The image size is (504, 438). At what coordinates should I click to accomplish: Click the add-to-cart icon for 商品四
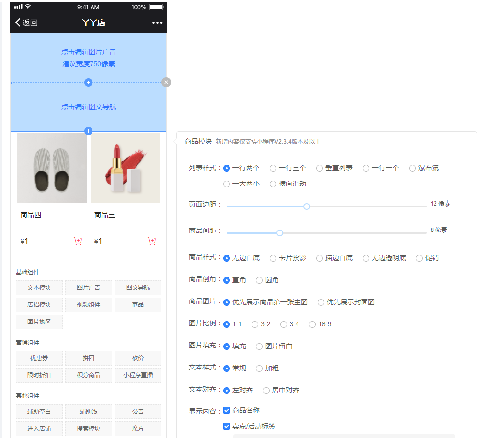click(78, 241)
